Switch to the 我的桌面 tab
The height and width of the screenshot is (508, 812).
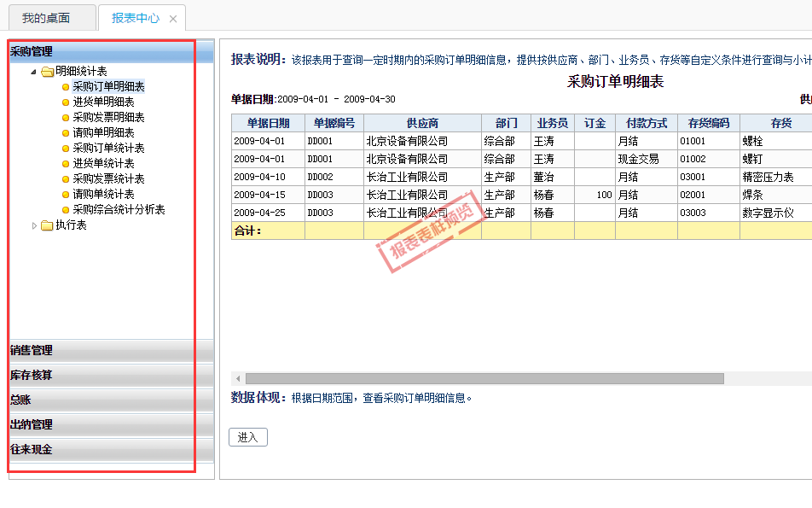(x=46, y=18)
